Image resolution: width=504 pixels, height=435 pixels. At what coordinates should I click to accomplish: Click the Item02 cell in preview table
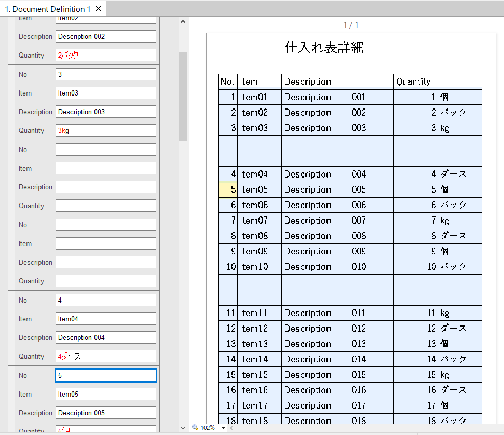click(260, 112)
